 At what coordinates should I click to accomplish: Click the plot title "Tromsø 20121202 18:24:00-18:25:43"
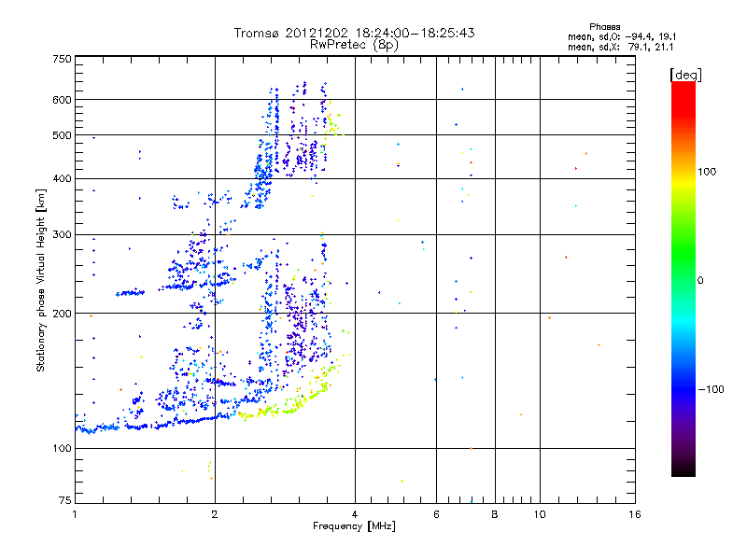point(354,33)
